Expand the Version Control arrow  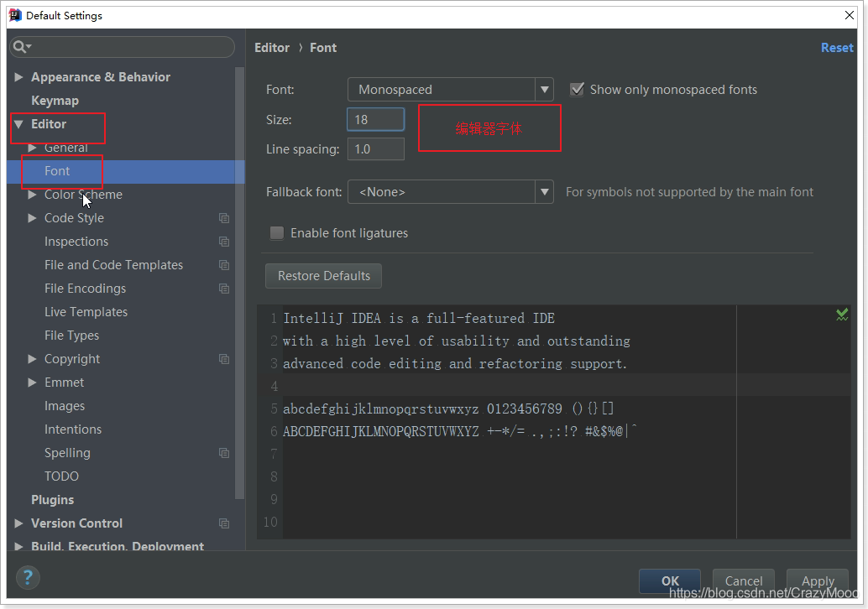pyautogui.click(x=18, y=523)
